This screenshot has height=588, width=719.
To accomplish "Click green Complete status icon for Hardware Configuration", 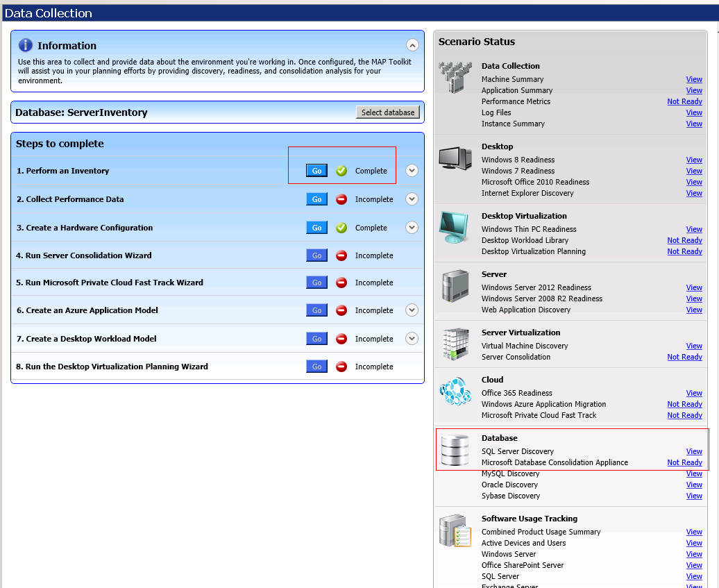I will [x=341, y=228].
